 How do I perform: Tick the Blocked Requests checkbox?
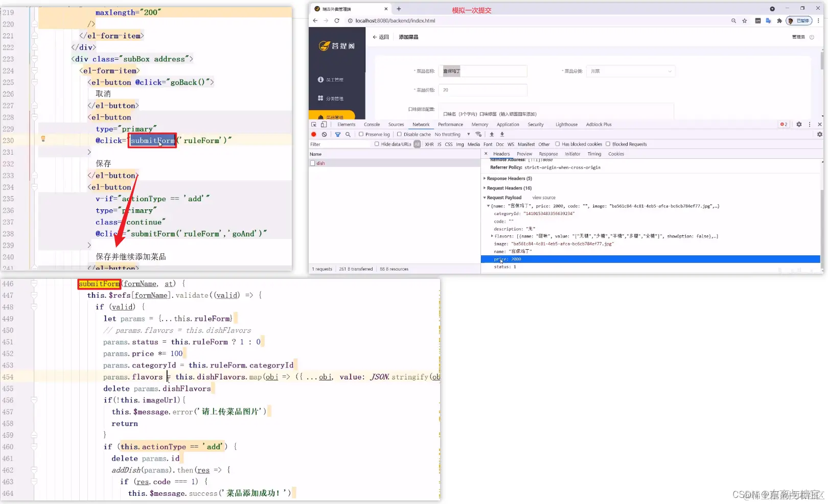[x=608, y=145]
